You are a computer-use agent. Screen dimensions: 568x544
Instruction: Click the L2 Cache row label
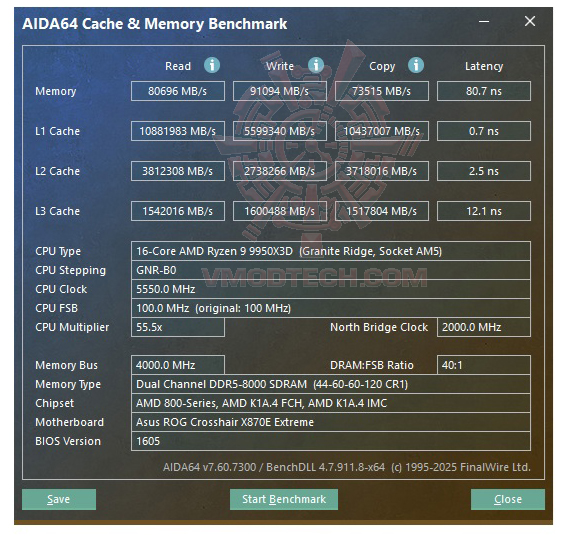click(58, 171)
